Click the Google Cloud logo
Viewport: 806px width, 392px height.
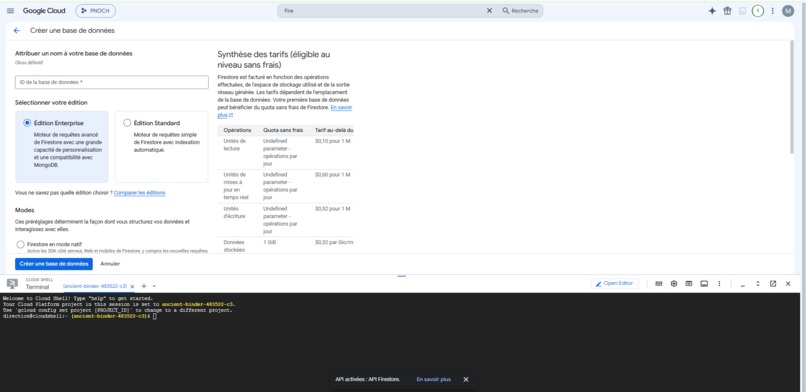pyautogui.click(x=44, y=11)
